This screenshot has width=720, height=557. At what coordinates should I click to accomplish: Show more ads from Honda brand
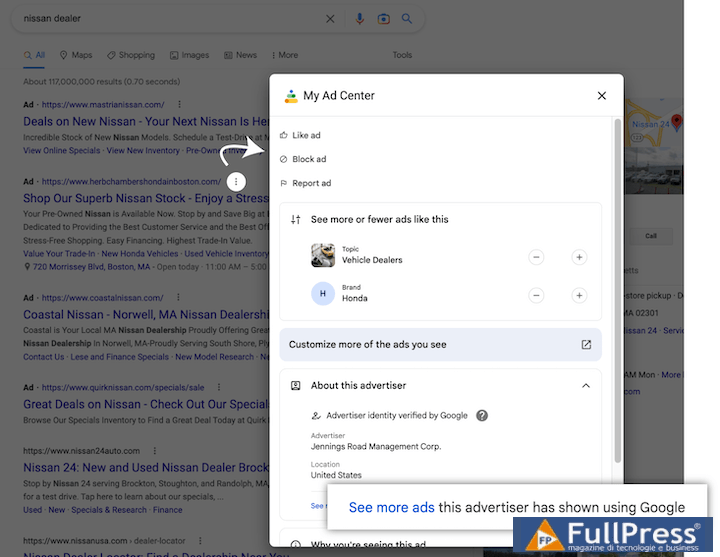[x=579, y=295]
